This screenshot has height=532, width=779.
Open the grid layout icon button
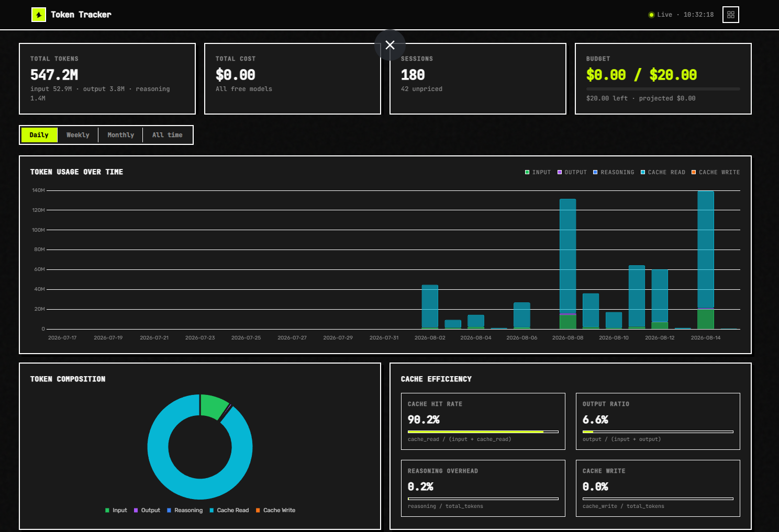tap(731, 15)
